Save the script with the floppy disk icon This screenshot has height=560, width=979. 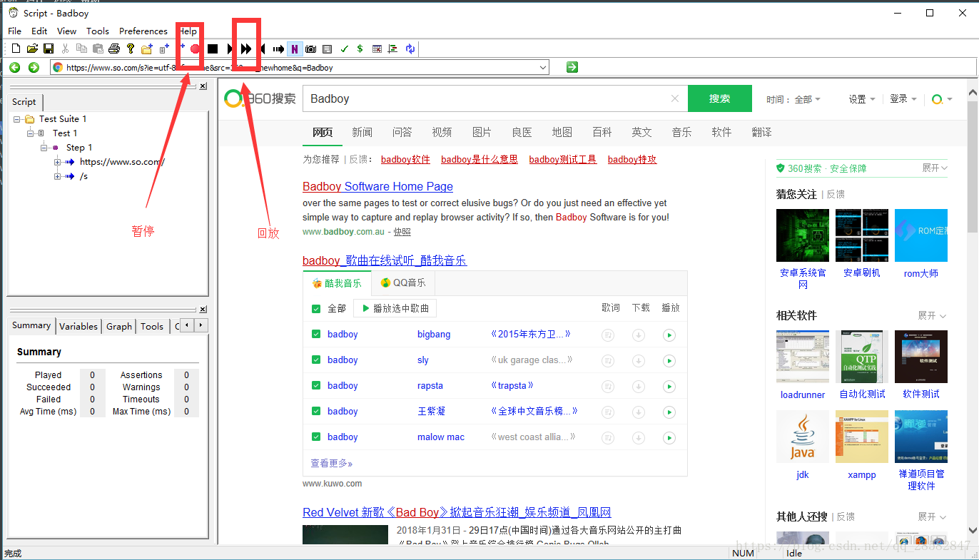click(49, 49)
